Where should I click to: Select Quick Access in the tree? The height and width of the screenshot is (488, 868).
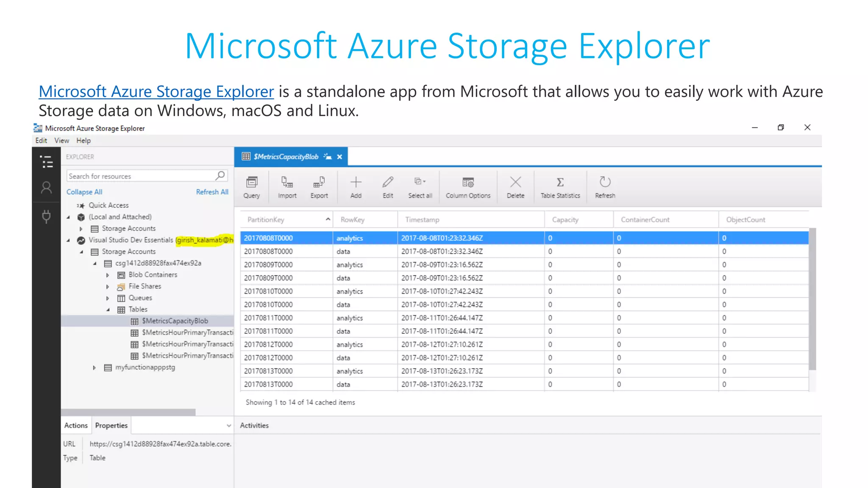tap(108, 205)
